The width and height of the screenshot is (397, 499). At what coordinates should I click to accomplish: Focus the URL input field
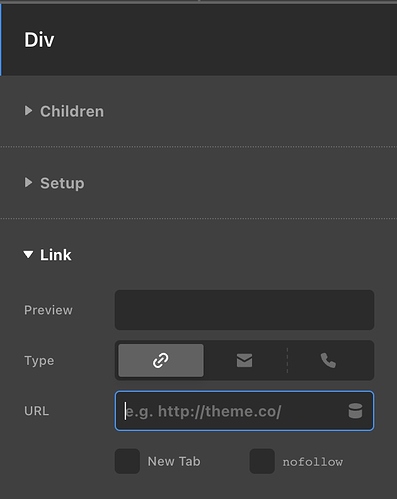(x=244, y=411)
